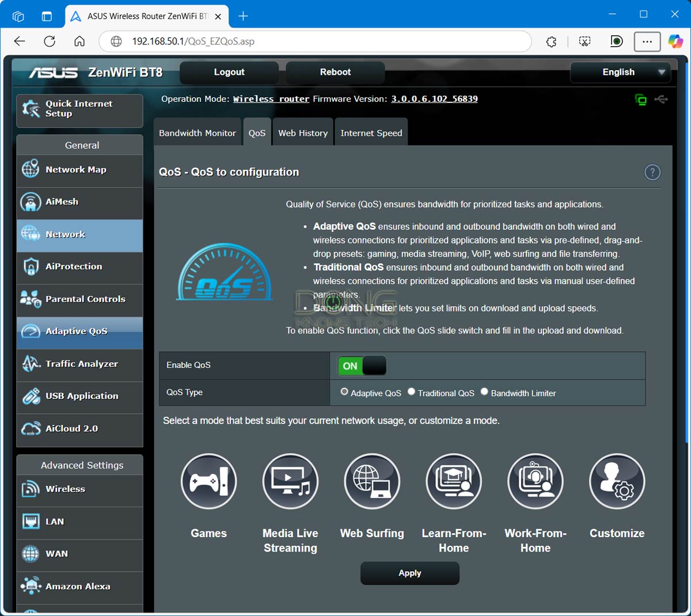Click the Apply button
This screenshot has width=691, height=616.
click(410, 573)
